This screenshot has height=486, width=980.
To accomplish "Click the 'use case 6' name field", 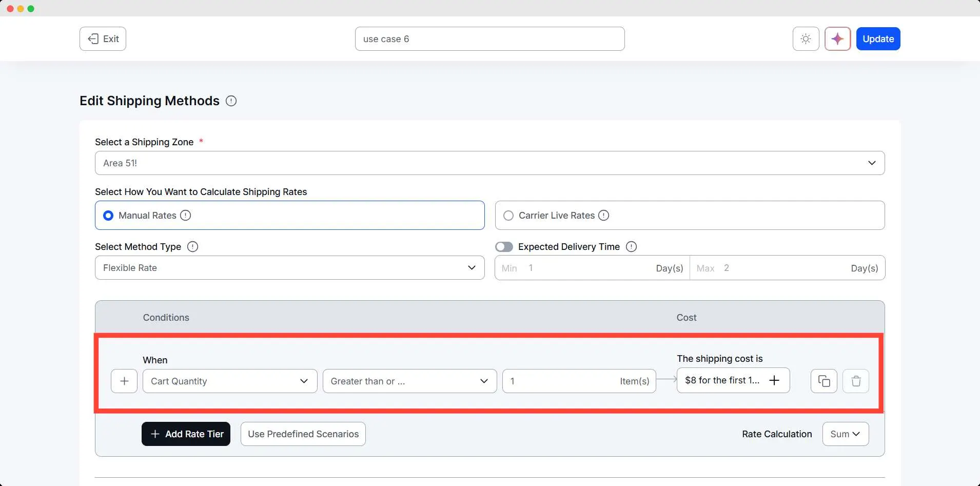I will coord(489,39).
